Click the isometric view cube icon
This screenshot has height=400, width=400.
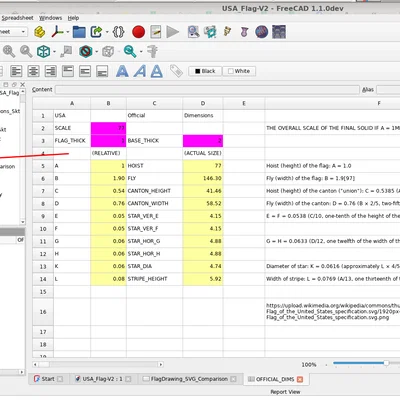click(x=43, y=52)
